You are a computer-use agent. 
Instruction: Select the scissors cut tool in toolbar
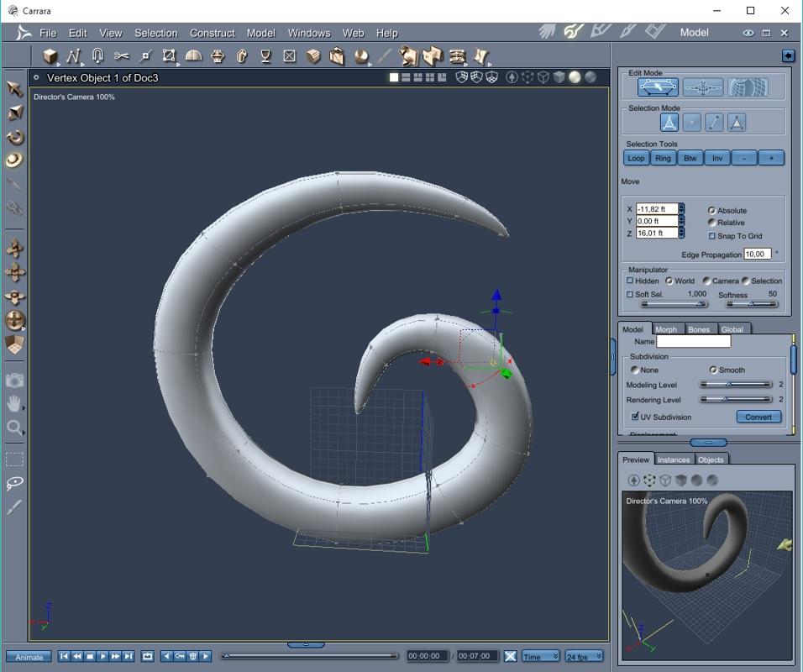(x=122, y=56)
